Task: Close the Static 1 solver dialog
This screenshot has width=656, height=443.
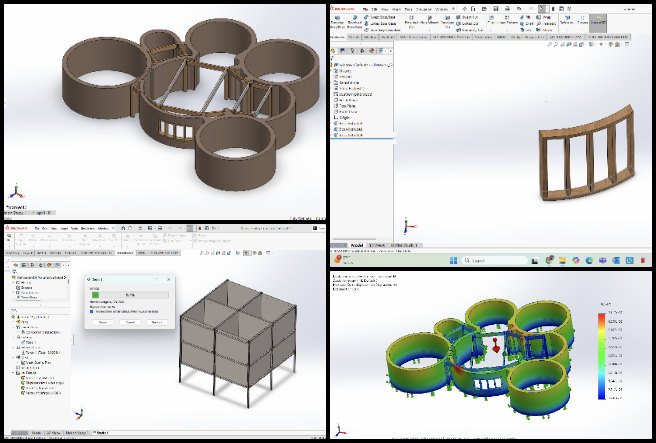Action: click(x=169, y=279)
